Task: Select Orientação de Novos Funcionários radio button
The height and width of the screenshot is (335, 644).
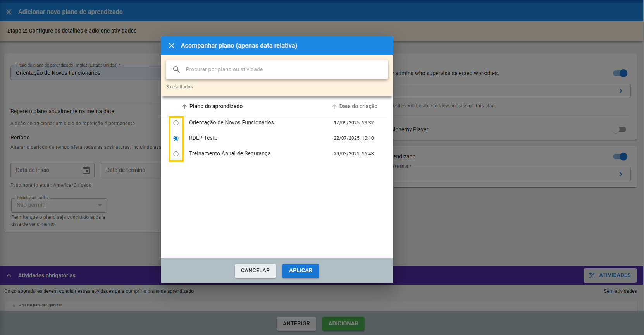Action: tap(176, 123)
